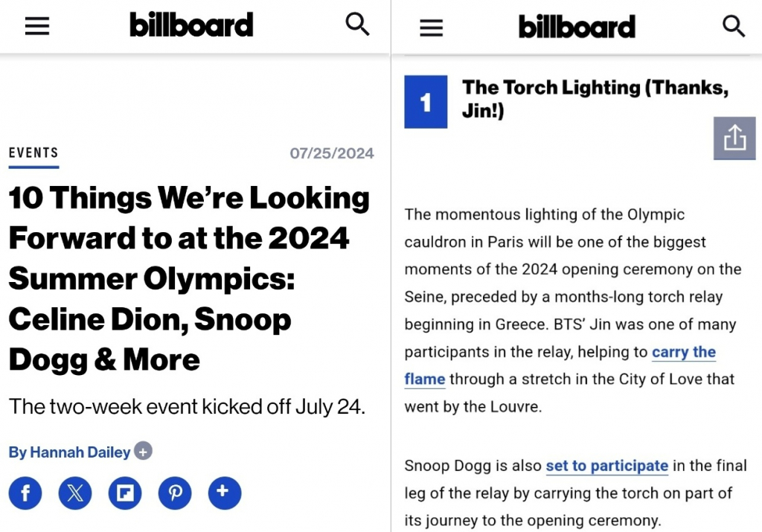Image resolution: width=762 pixels, height=532 pixels.
Task: Click the blue number 1 badge
Action: (x=426, y=102)
